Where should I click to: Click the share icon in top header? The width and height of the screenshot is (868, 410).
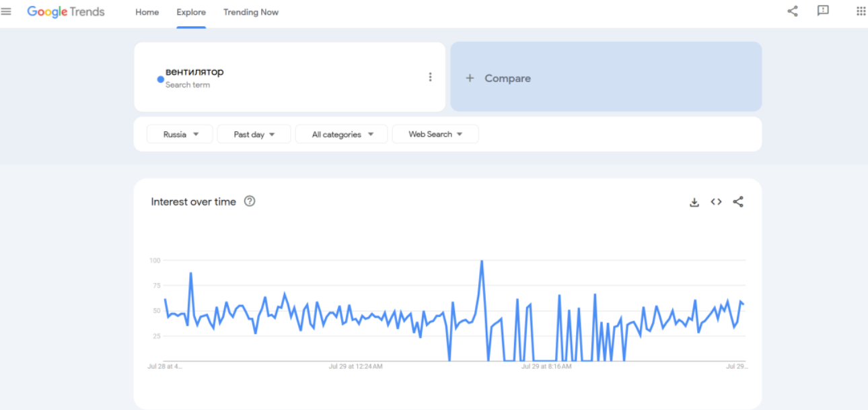tap(793, 11)
